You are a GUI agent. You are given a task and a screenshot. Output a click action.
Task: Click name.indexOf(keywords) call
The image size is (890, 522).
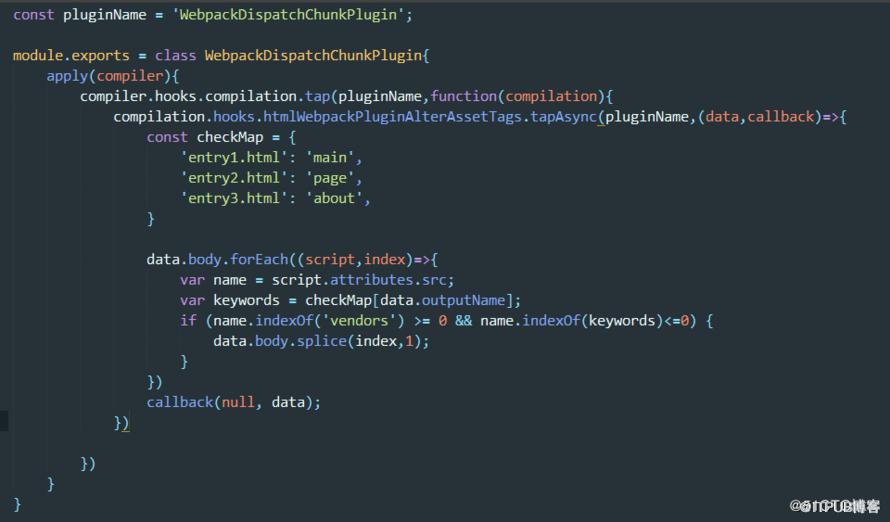click(572, 321)
